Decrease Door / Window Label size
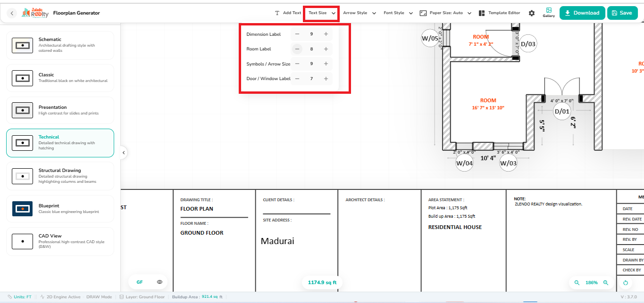The image size is (644, 303). [x=297, y=79]
